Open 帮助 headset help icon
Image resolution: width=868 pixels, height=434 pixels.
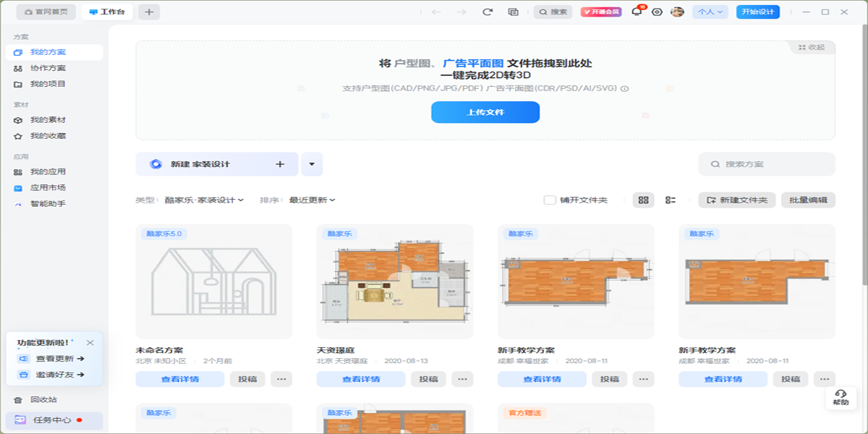tap(841, 396)
